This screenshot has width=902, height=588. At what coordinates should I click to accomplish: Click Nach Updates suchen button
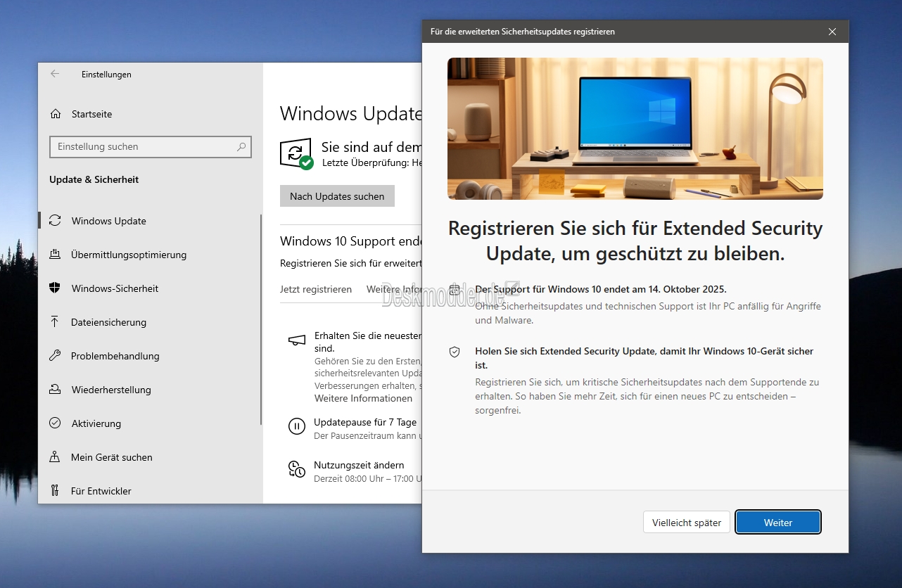(x=337, y=196)
